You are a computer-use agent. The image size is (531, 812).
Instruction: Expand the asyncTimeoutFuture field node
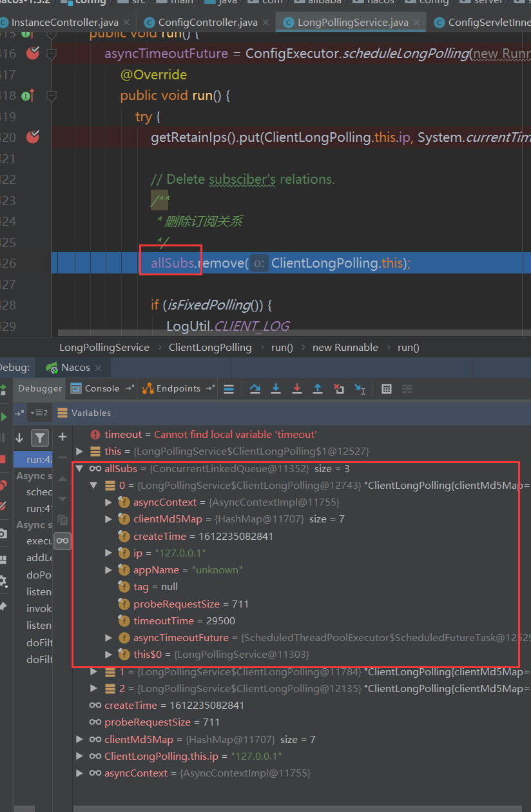[x=108, y=638]
